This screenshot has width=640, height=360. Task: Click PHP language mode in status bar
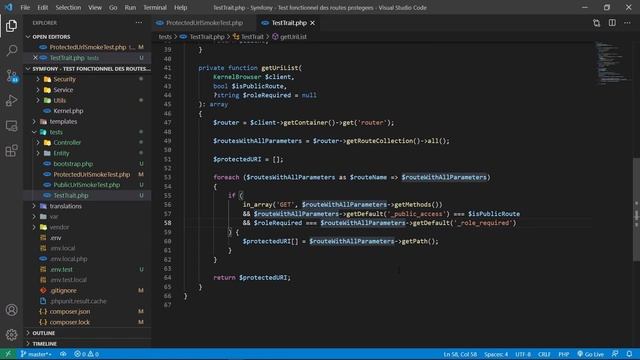(x=563, y=354)
